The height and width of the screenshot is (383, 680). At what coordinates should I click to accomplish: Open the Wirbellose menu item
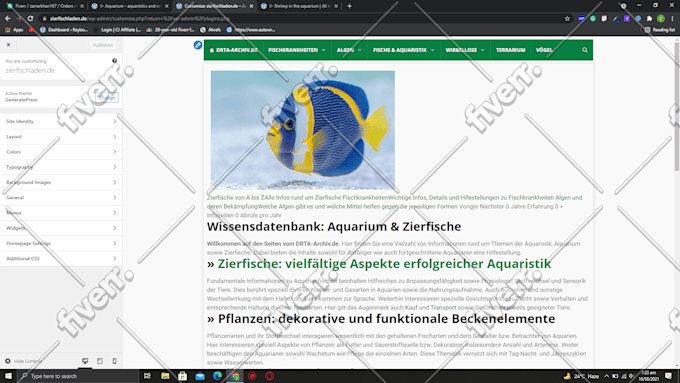point(465,50)
